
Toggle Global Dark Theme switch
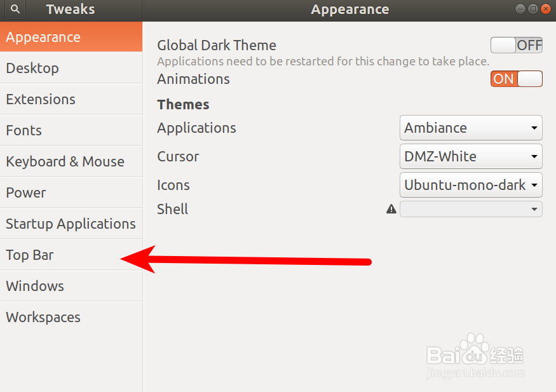(516, 45)
